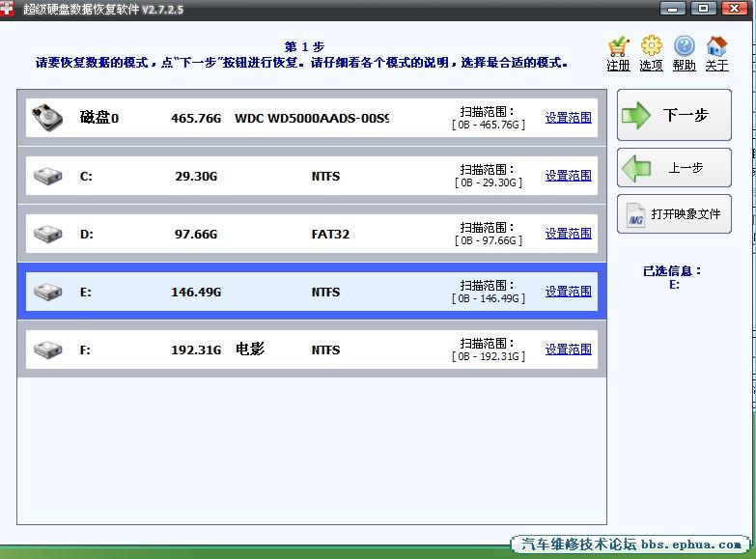Click the 29.30G size value
Screen dimensions: 756x559
pos(196,176)
